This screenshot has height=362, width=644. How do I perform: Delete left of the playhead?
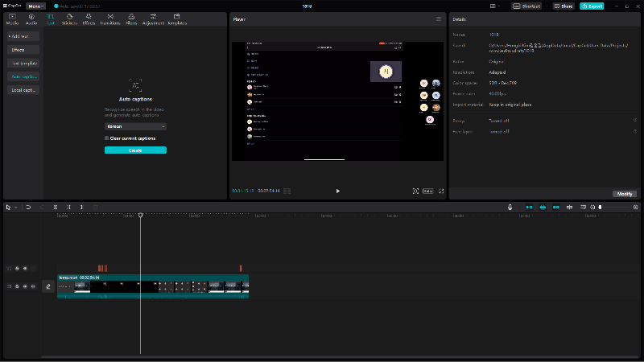pyautogui.click(x=68, y=208)
